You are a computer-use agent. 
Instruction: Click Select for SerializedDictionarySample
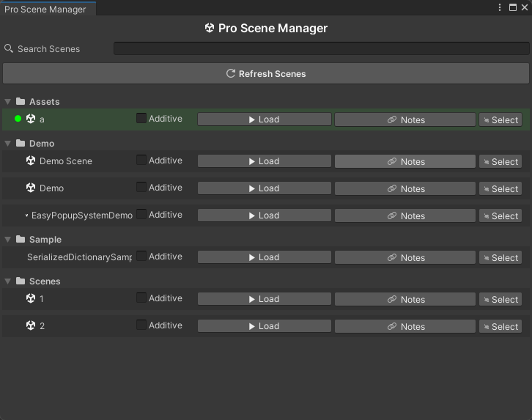(500, 257)
